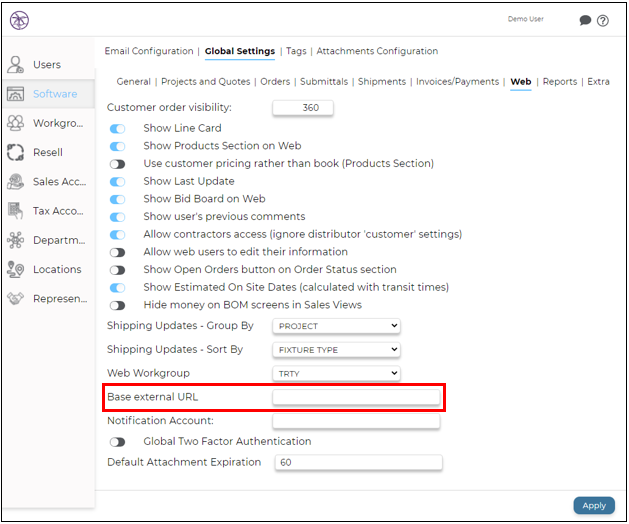Click Default Attachment Expiration field
629x524 pixels.
pyautogui.click(x=359, y=463)
